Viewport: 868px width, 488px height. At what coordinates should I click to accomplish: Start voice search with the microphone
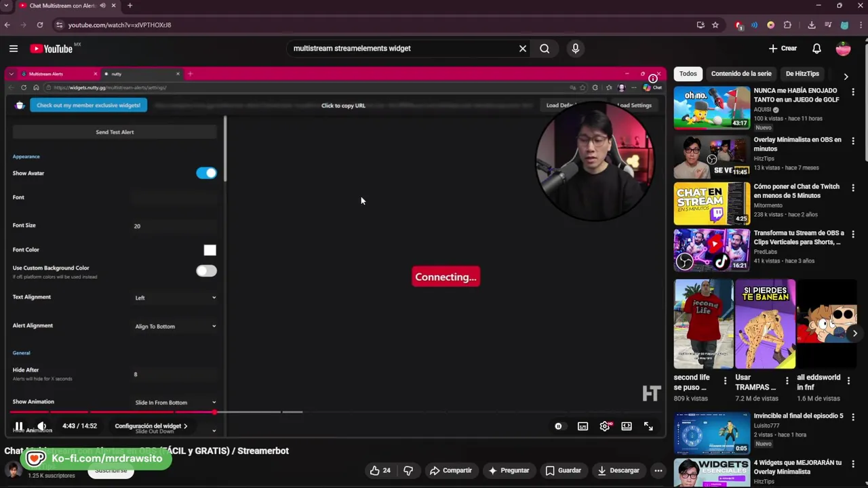click(576, 48)
